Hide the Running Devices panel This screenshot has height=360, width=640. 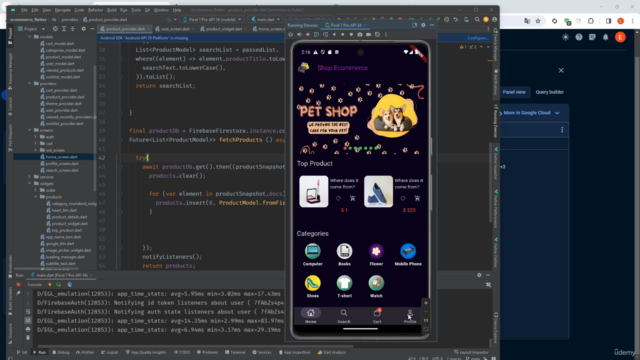pyautogui.click(x=432, y=25)
